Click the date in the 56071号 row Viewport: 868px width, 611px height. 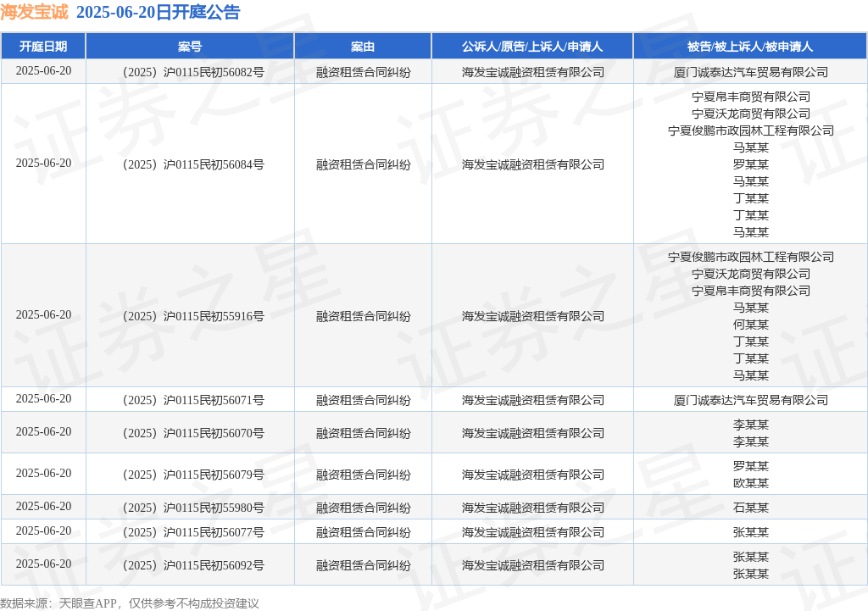point(43,398)
